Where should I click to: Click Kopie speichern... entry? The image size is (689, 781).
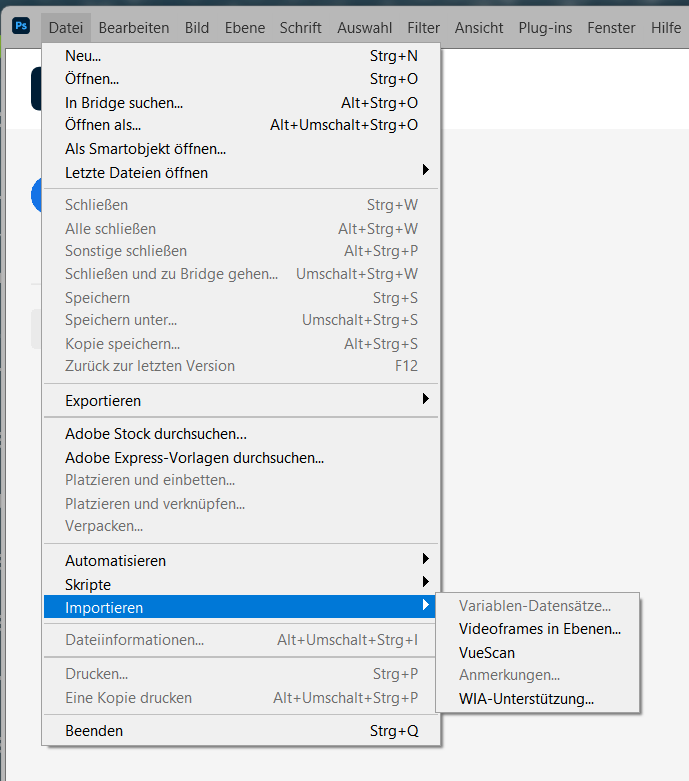pyautogui.click(x=241, y=344)
